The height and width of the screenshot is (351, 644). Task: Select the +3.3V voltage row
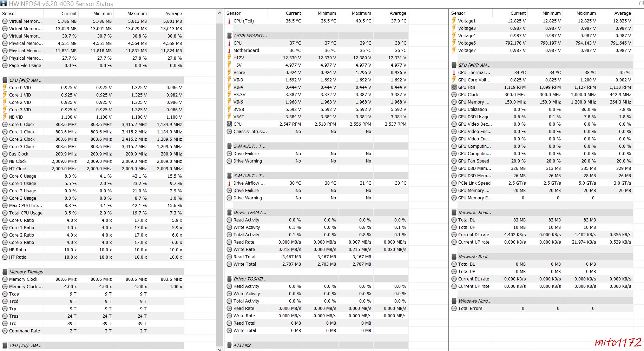[316, 94]
